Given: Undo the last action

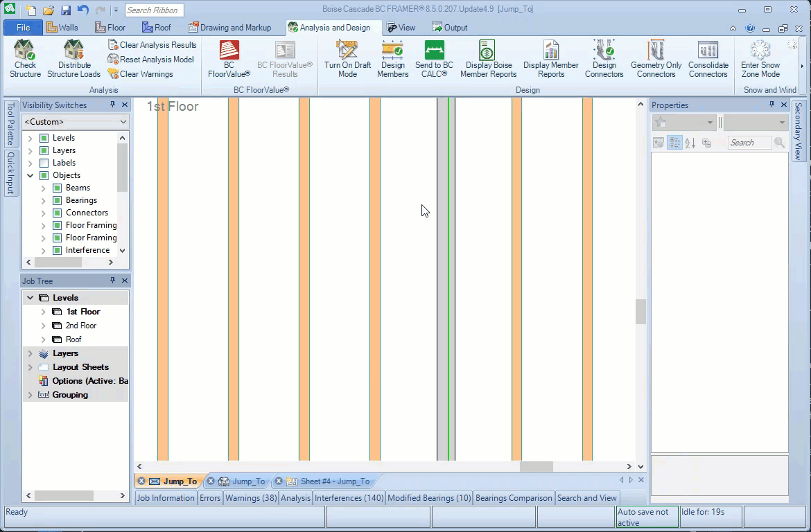Looking at the screenshot, I should [82, 10].
